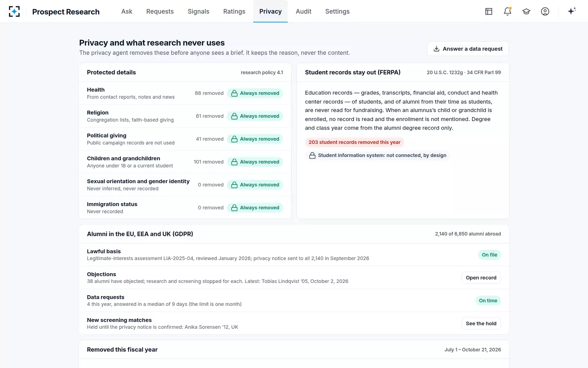Click the Prospect Research app title
This screenshot has height=368, width=588.
click(66, 12)
